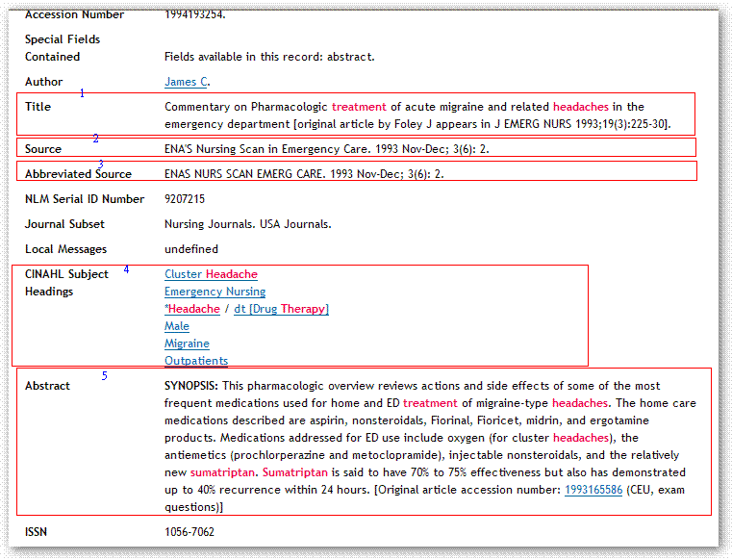Click the Source field label
Viewport: 732px width, 560px height.
pyautogui.click(x=43, y=149)
